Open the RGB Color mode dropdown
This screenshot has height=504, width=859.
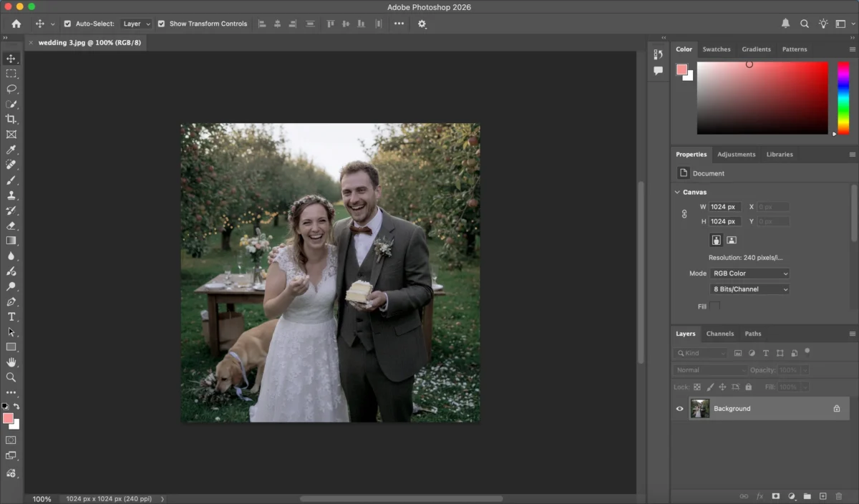click(x=749, y=273)
